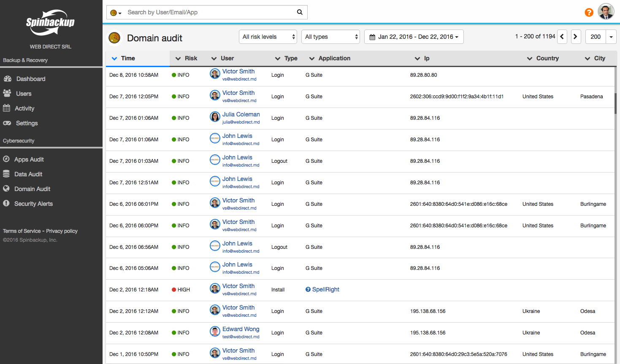The width and height of the screenshot is (620, 364).
Task: Open the All types dropdown
Action: point(330,37)
